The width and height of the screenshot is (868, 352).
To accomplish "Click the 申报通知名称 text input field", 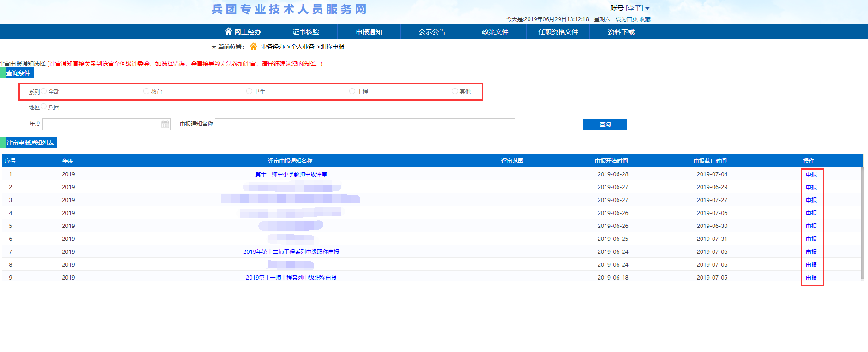I will (x=364, y=124).
